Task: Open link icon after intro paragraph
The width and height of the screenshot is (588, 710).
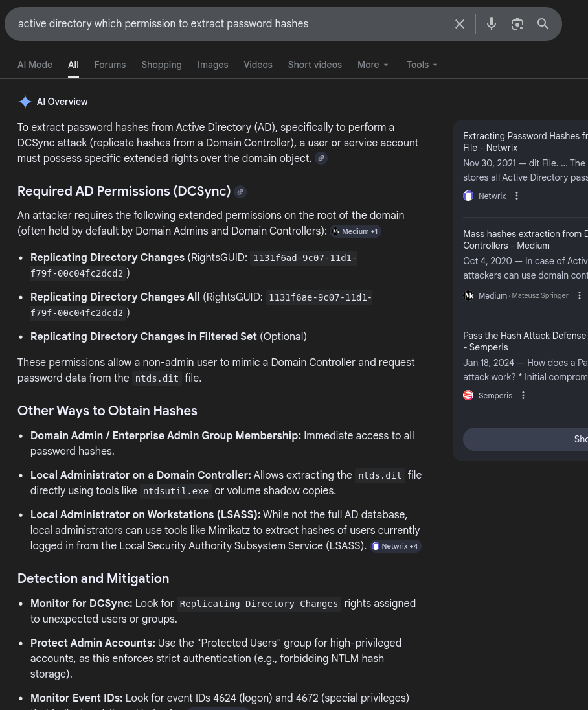Action: [x=321, y=159]
